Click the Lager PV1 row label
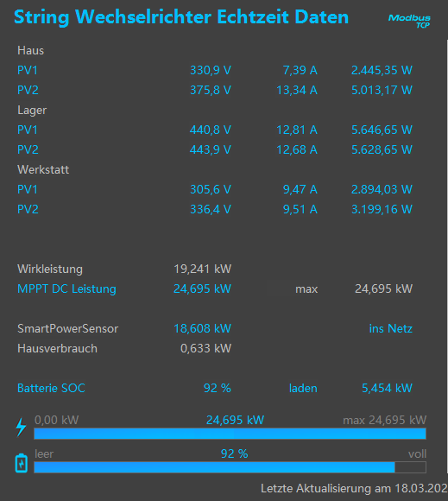This screenshot has width=448, height=501. (x=28, y=130)
